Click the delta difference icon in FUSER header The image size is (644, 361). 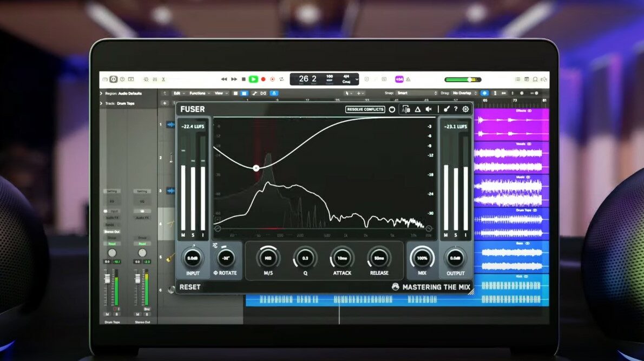coord(418,109)
